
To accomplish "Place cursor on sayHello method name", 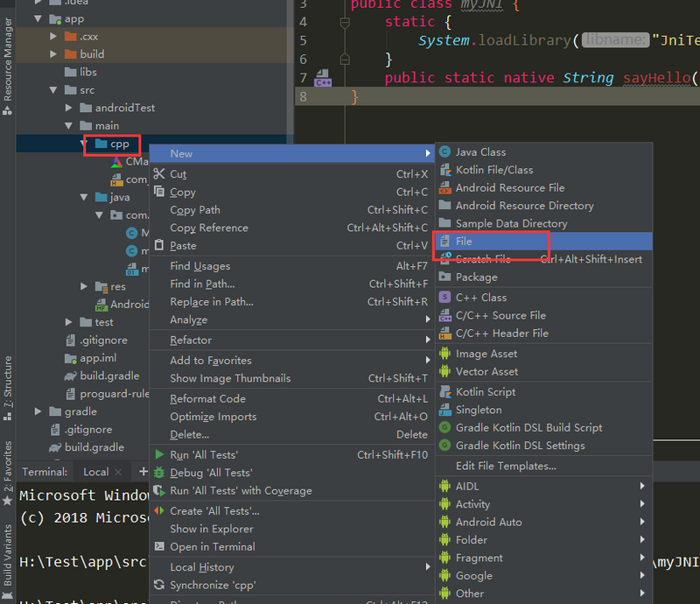I will coord(657,78).
